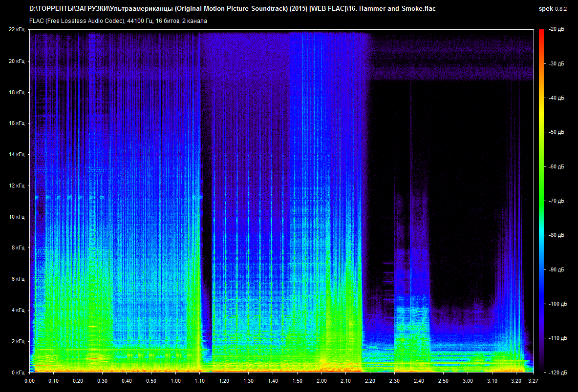This screenshot has width=578, height=392.
Task: Click the '3:27' end time label
Action: coord(534,381)
